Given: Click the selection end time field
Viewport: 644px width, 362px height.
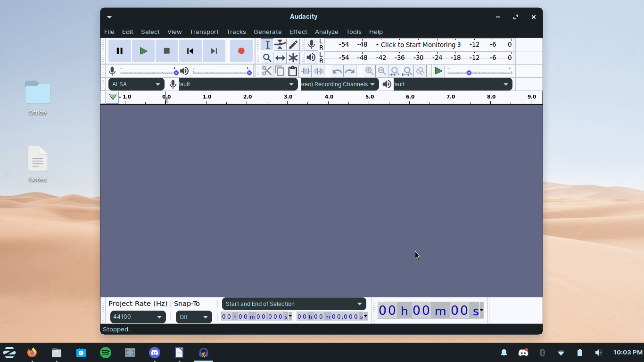Looking at the screenshot, I should 330,316.
